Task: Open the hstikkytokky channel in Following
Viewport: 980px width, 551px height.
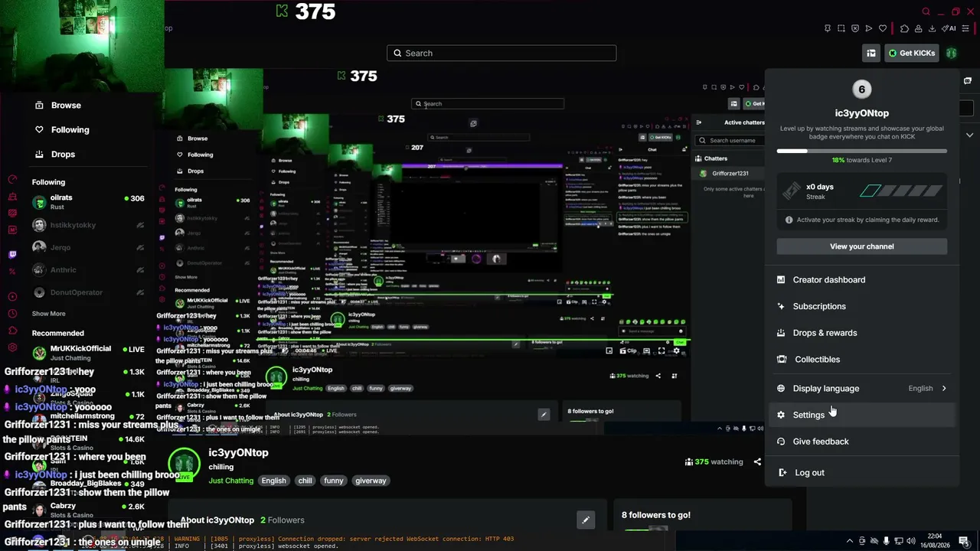Action: point(88,226)
